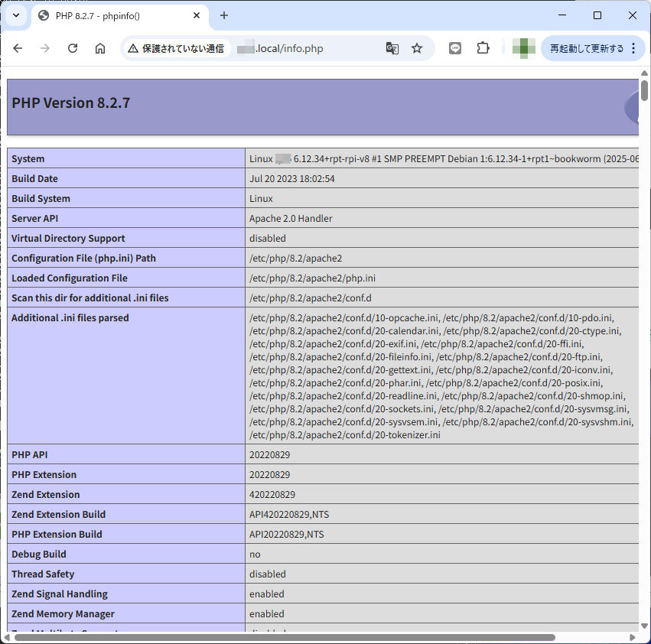Click the Thread Safety label

[x=43, y=574]
